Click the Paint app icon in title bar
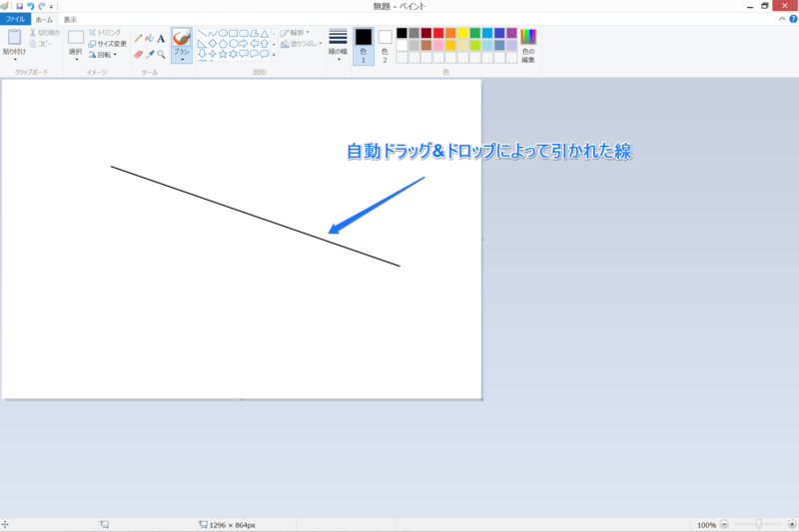 pyautogui.click(x=5, y=6)
